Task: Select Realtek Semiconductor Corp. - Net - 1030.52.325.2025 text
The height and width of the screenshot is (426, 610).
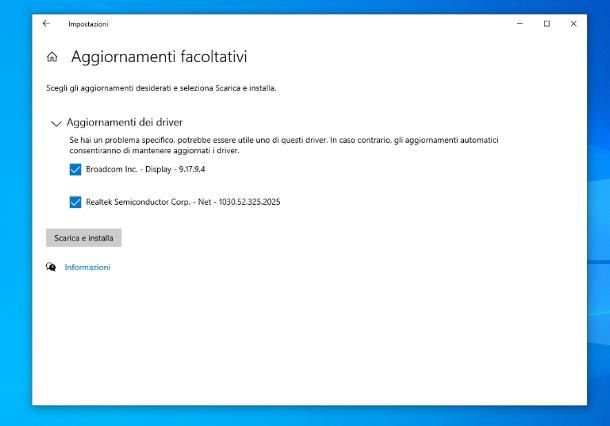Action: tap(183, 202)
